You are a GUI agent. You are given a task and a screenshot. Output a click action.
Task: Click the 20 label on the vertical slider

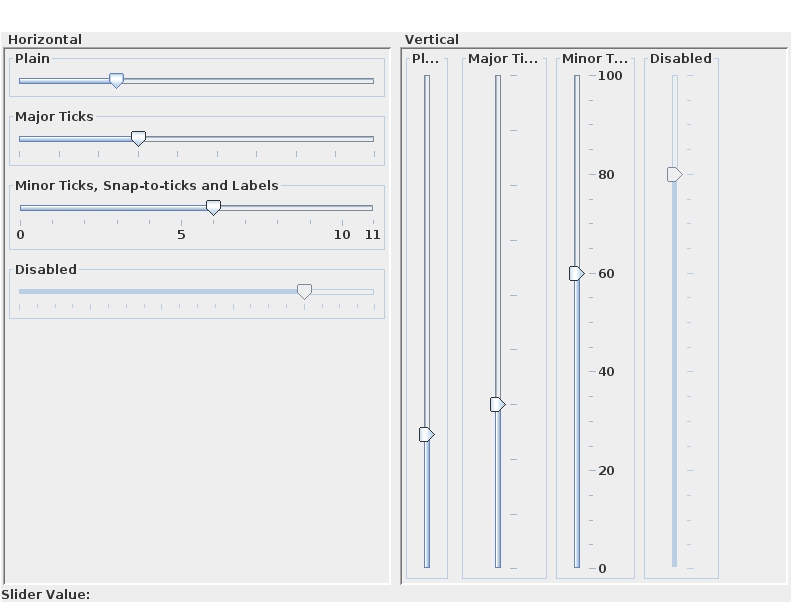(606, 471)
